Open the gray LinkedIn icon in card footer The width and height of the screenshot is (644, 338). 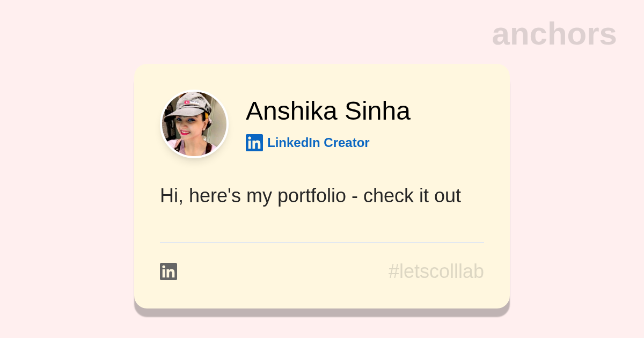click(169, 271)
